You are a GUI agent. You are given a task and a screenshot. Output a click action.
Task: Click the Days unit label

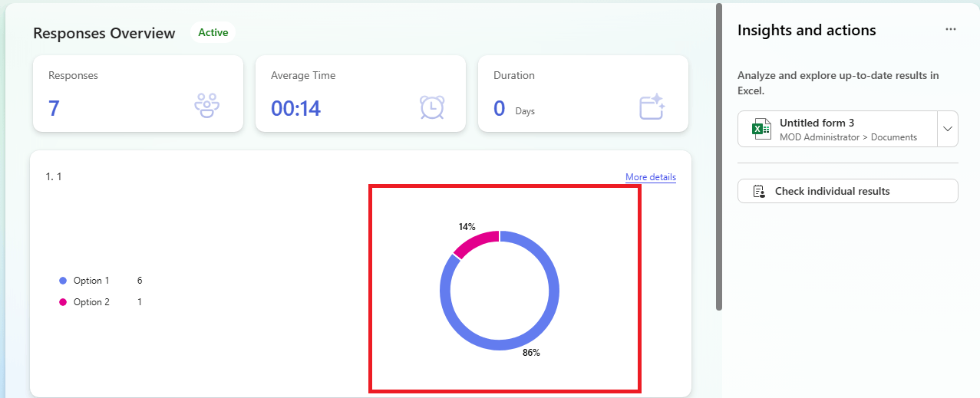[x=525, y=111]
